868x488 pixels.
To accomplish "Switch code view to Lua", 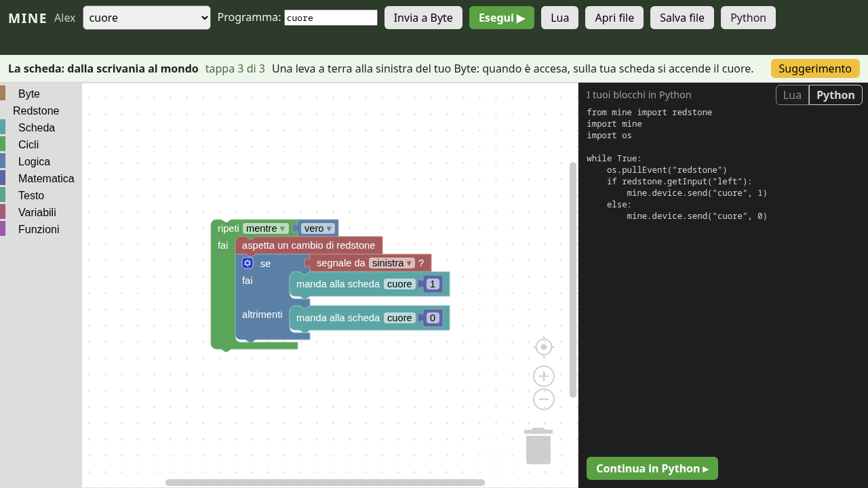I will (792, 95).
